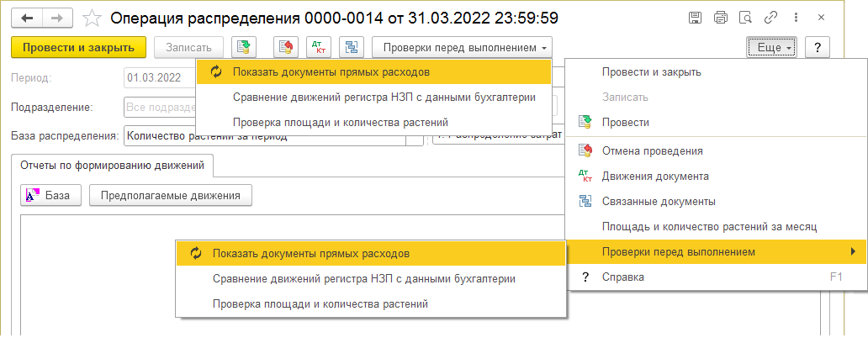This screenshot has height=348, width=868.
Task: Click the post document toolbar icon
Action: (243, 48)
